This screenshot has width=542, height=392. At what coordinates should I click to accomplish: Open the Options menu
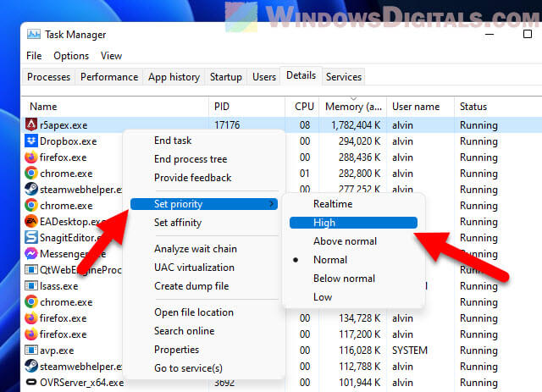(71, 56)
